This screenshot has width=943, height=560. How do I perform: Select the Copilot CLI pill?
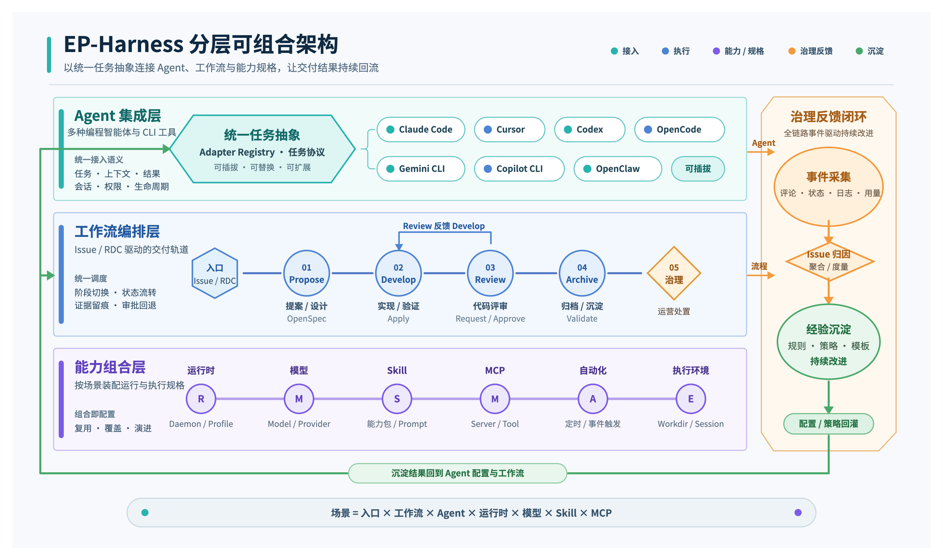(519, 169)
